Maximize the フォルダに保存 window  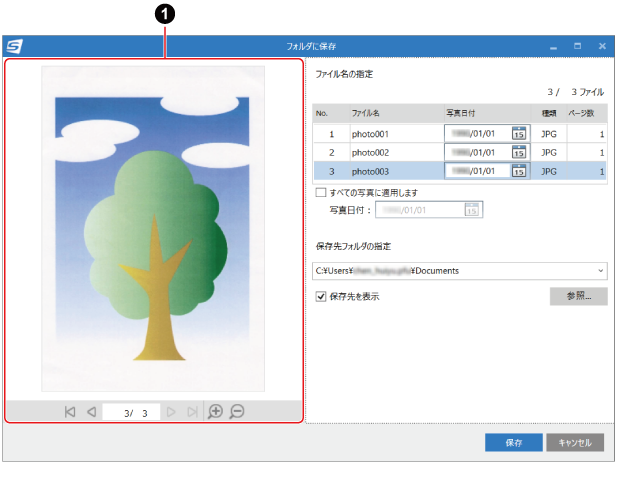point(578,46)
